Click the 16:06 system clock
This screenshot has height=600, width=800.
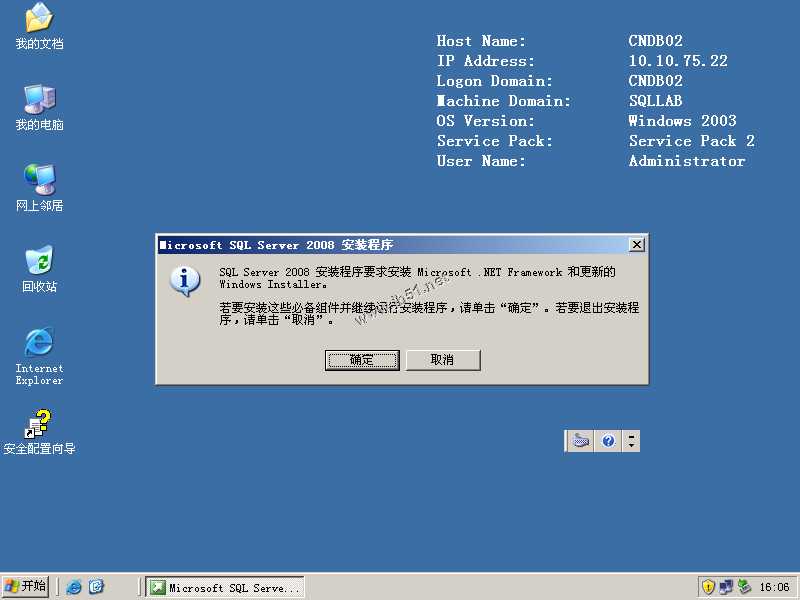pos(774,587)
